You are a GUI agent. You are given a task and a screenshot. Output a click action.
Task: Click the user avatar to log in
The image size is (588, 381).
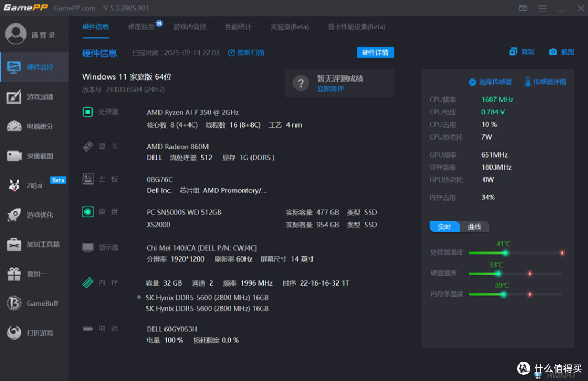click(x=16, y=34)
